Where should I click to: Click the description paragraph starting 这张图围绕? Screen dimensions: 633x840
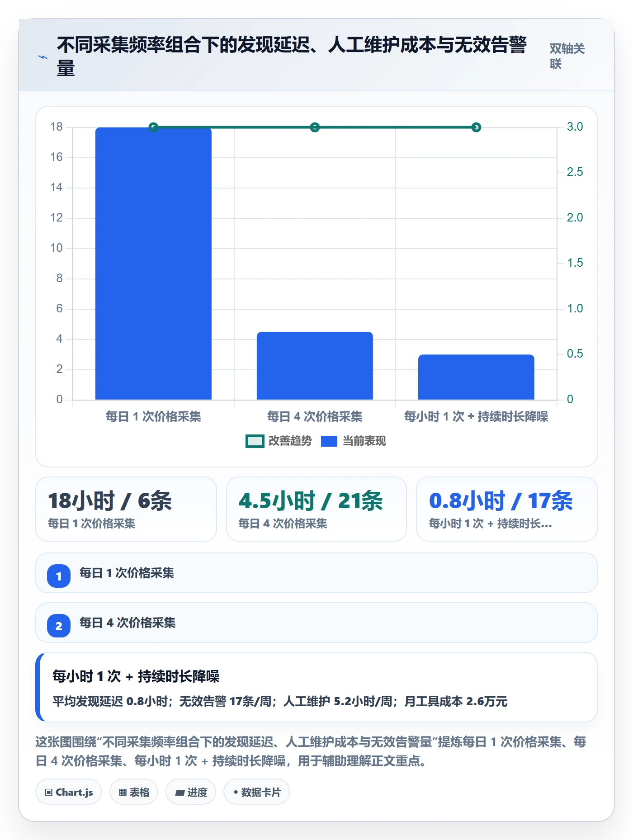click(311, 751)
